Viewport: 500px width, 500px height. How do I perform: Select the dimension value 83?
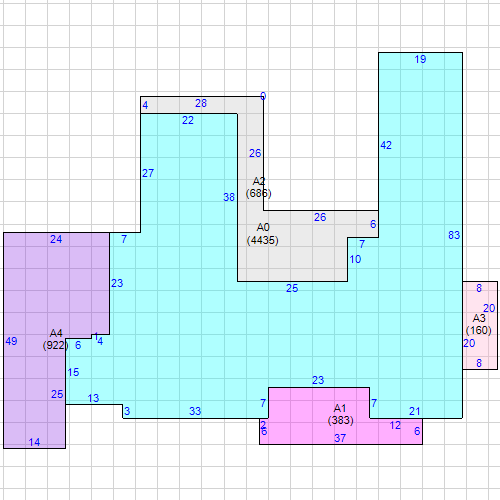[x=454, y=235]
